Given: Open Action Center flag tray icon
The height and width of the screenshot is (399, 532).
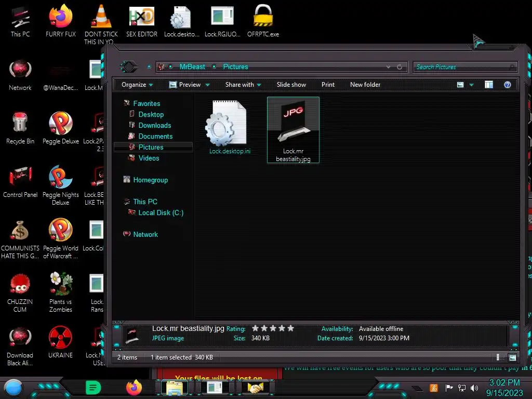Looking at the screenshot, I should [449, 388].
